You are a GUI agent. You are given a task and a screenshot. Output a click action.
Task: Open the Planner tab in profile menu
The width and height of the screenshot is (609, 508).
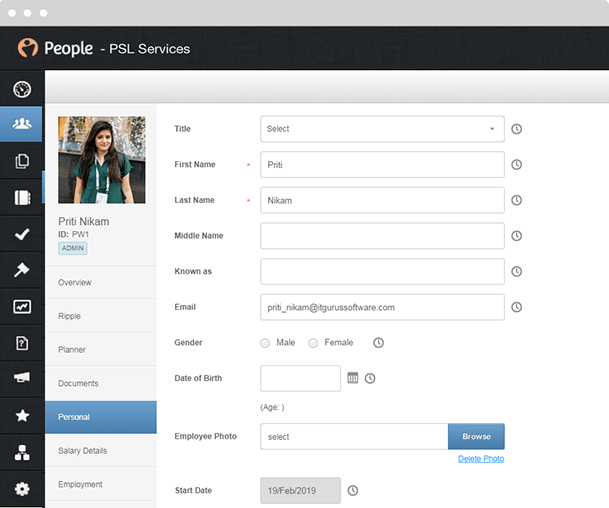tap(101, 350)
